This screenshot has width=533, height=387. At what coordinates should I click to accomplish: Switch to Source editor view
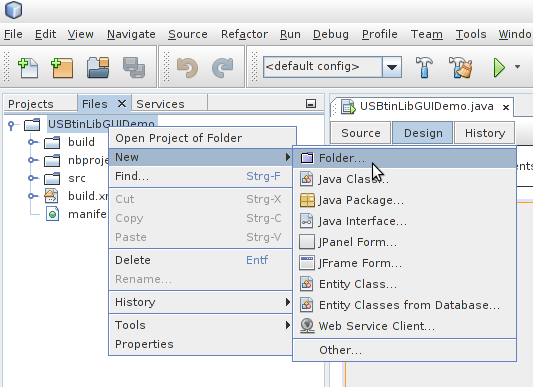pyautogui.click(x=361, y=133)
